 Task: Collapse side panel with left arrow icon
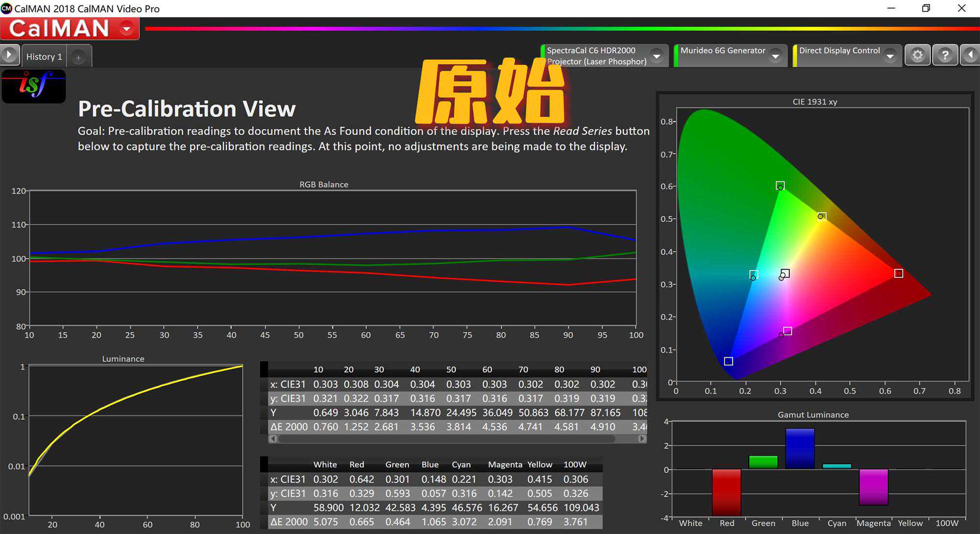[970, 55]
